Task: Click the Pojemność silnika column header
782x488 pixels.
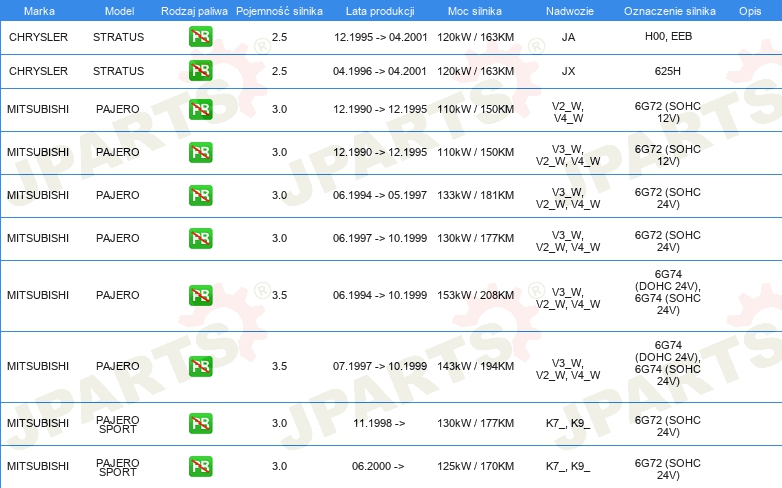Action: 279,11
